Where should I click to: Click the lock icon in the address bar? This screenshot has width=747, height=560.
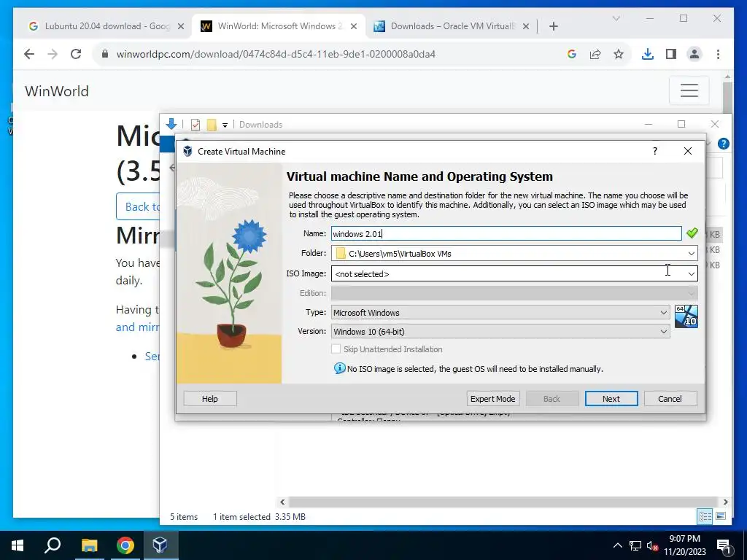[105, 54]
